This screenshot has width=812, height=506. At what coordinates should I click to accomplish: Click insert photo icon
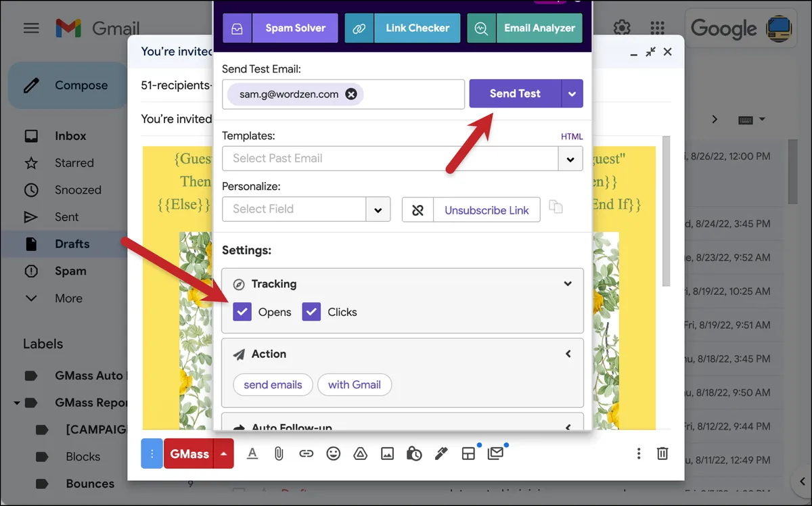[x=387, y=453]
